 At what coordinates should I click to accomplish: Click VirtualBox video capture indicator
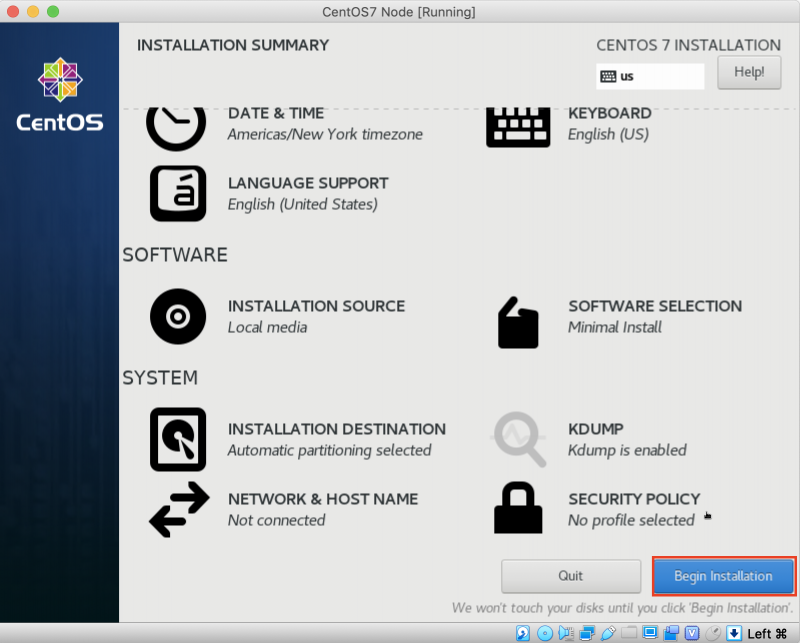pyautogui.click(x=671, y=633)
